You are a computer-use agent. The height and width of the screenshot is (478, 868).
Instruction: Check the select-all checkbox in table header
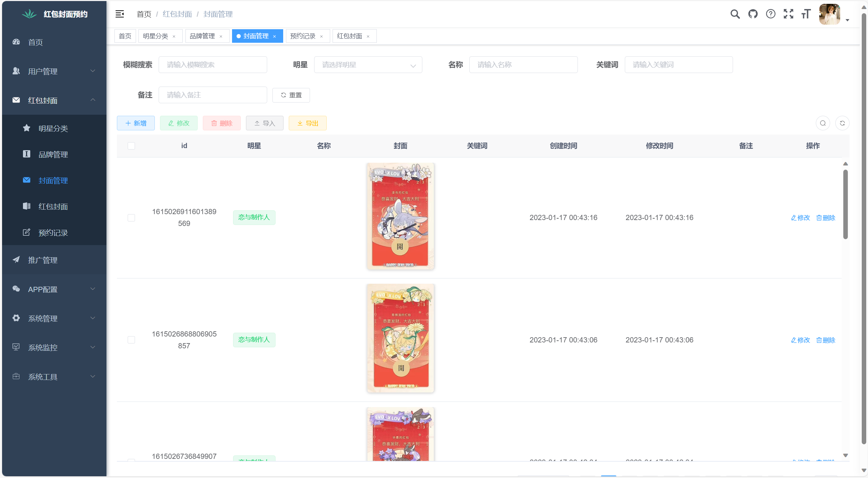tap(131, 146)
